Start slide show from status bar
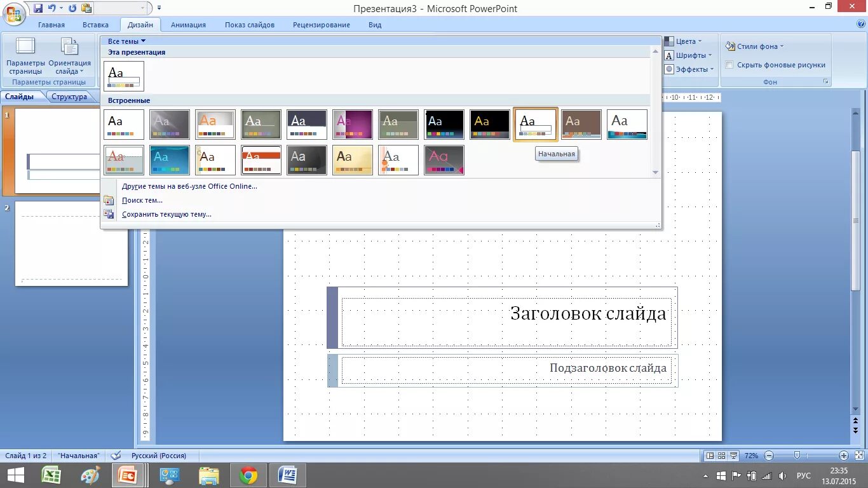The image size is (868, 488). 734,456
